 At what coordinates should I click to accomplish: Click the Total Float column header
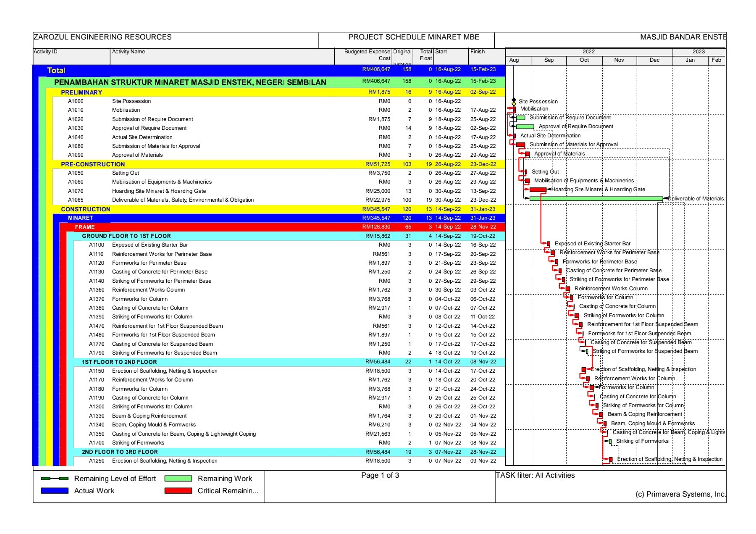click(x=425, y=55)
